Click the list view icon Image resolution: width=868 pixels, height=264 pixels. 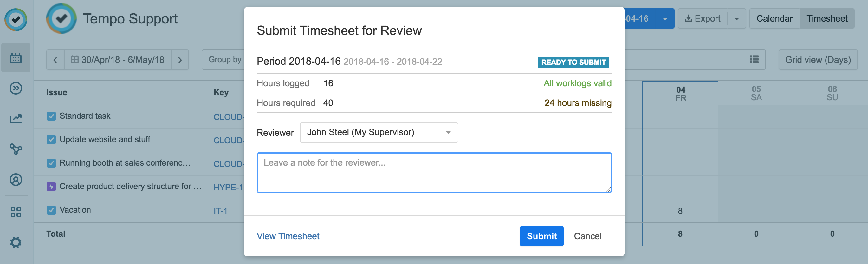754,60
